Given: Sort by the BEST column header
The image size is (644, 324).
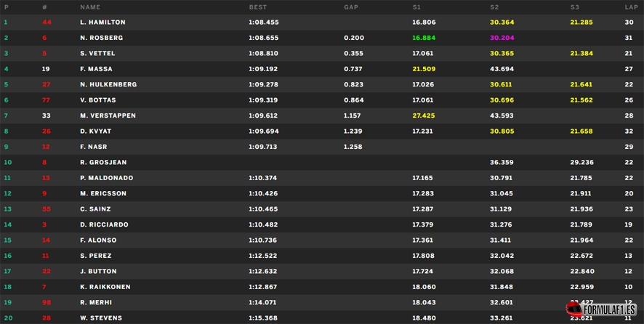Looking at the screenshot, I should [x=257, y=7].
